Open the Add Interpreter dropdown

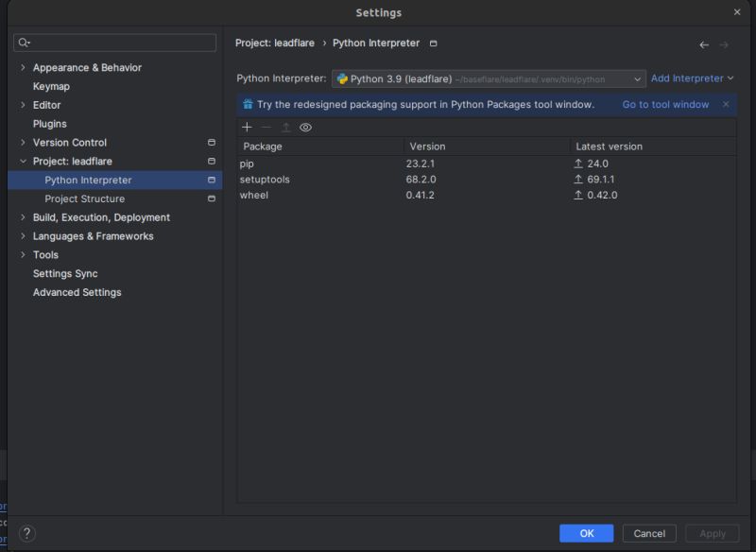(688, 78)
